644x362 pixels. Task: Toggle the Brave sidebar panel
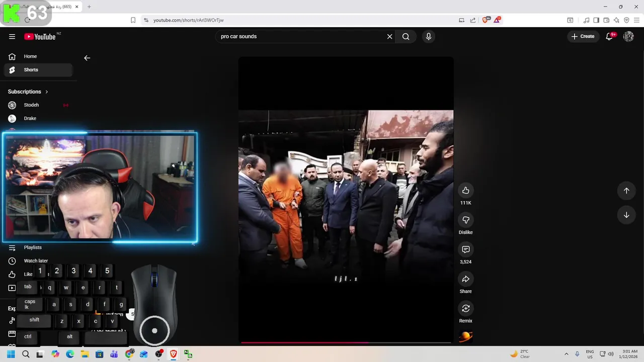[x=596, y=20]
